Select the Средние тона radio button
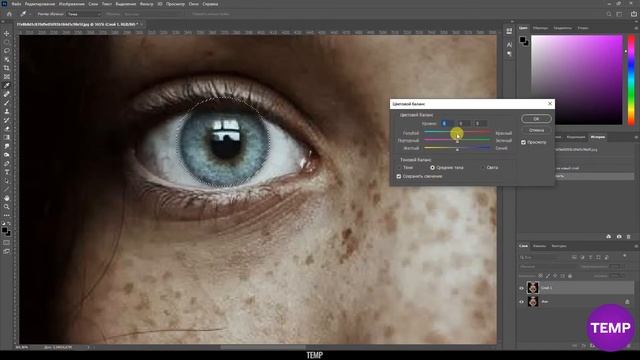 pyautogui.click(x=432, y=167)
